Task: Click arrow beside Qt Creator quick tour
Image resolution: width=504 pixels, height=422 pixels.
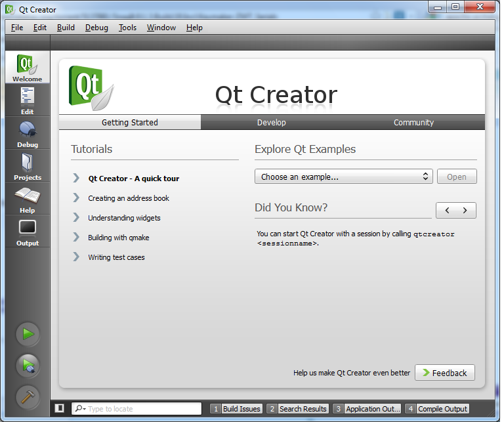Action: pyautogui.click(x=76, y=178)
